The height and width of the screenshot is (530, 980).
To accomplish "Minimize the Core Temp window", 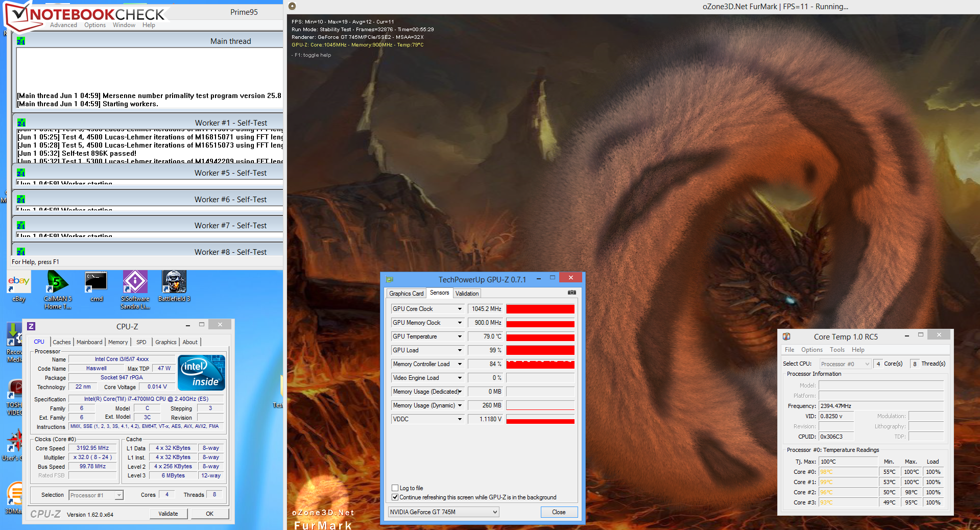I will point(906,335).
